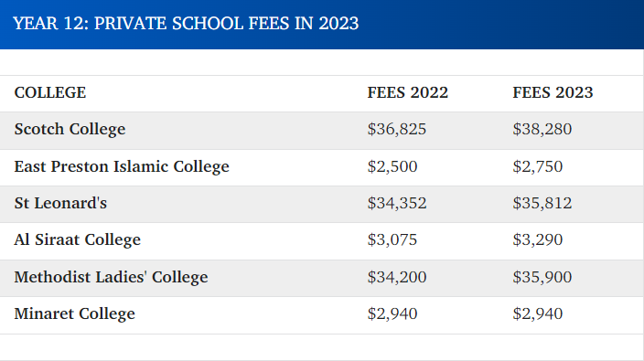Select Methodist Ladies' 2023 fee $35,900

(x=542, y=277)
